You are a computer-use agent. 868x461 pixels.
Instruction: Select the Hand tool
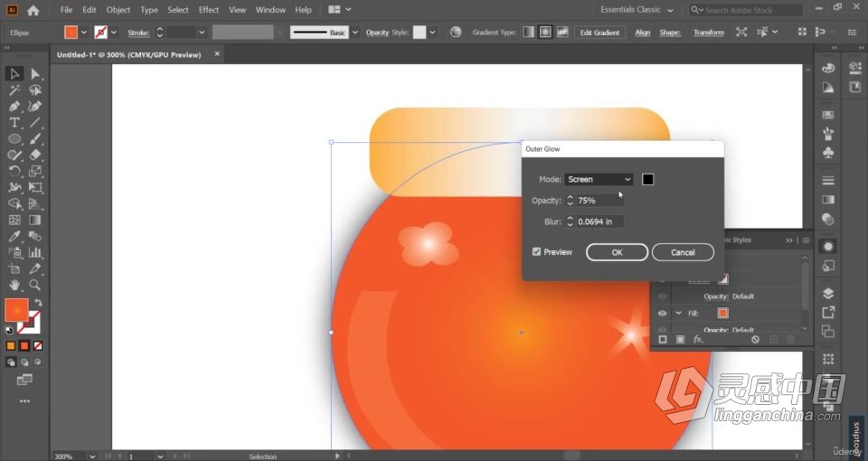point(14,285)
